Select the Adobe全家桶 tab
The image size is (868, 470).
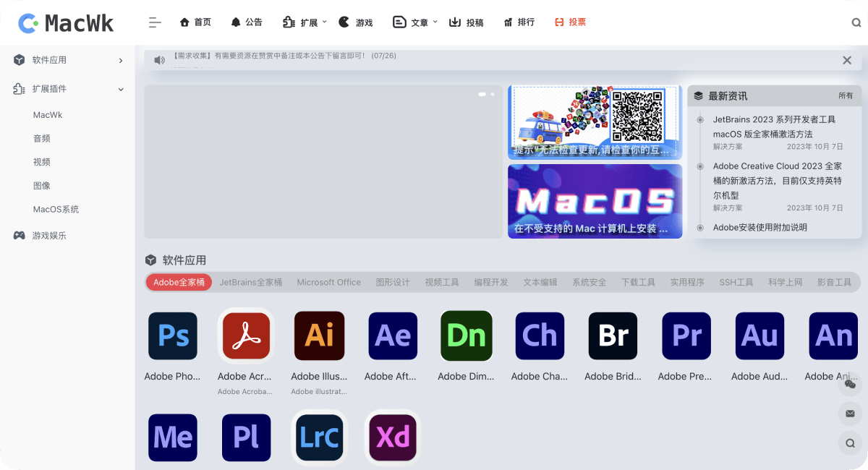pyautogui.click(x=179, y=282)
